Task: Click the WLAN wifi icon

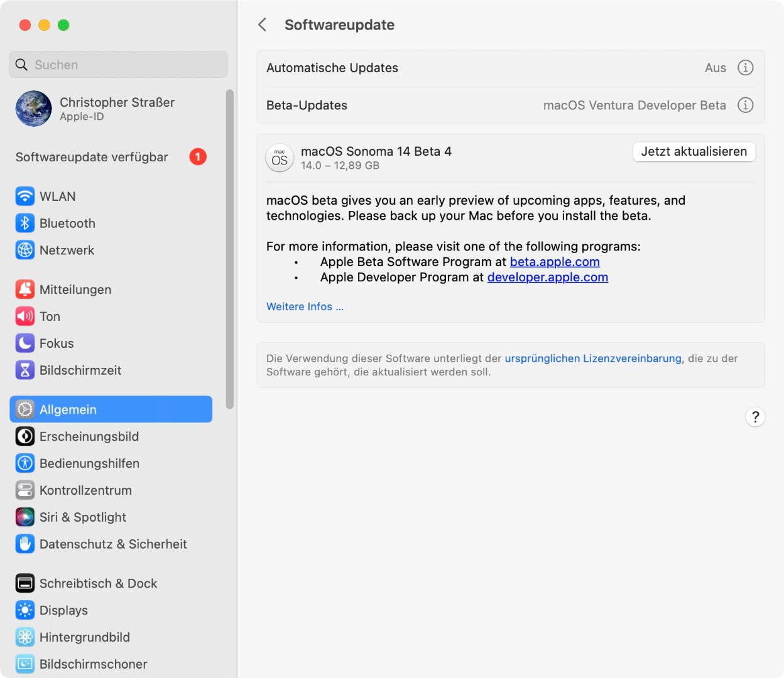Action: 25,196
